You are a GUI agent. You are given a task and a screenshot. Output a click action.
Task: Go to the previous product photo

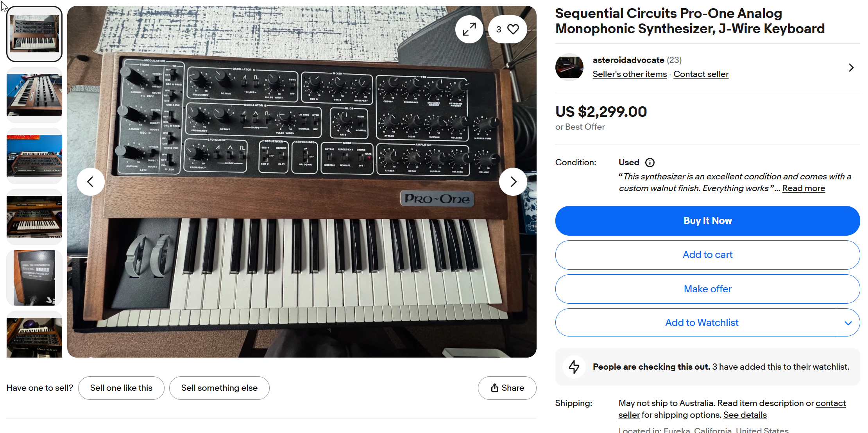point(90,182)
